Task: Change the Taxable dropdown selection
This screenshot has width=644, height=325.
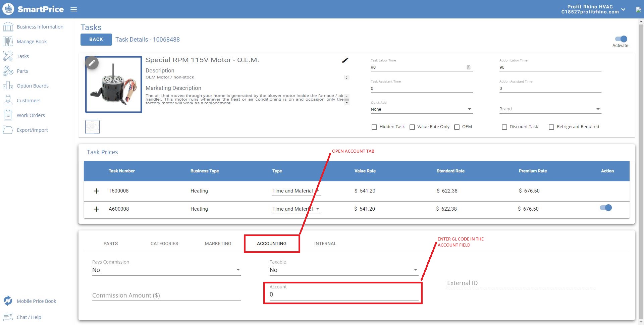Action: [415, 270]
